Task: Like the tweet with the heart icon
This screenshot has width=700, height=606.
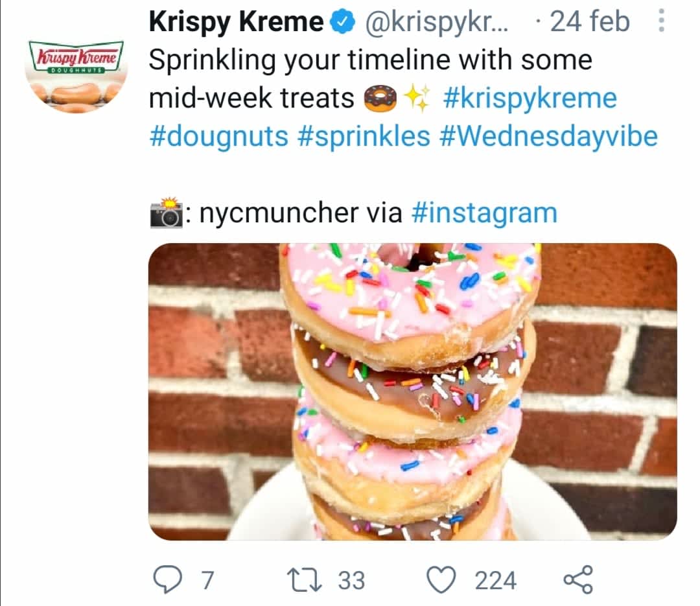Action: coord(444,579)
